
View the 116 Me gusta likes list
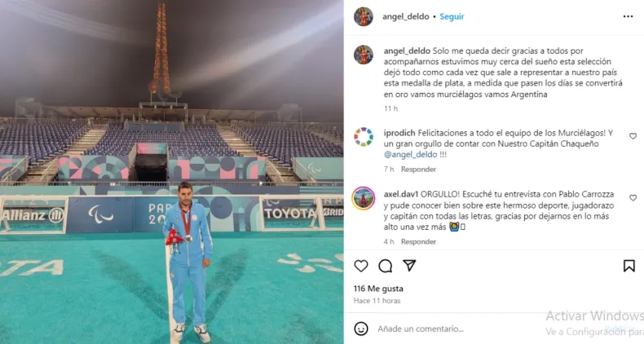tap(378, 289)
